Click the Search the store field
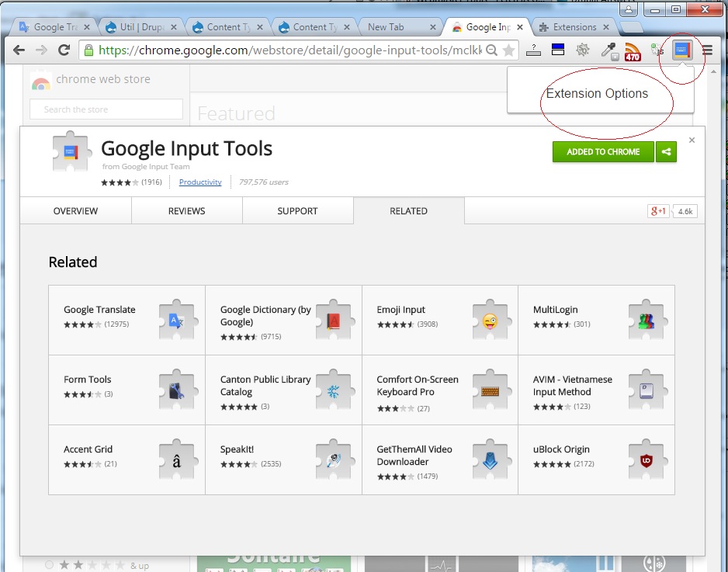This screenshot has height=572, width=728. [x=106, y=109]
